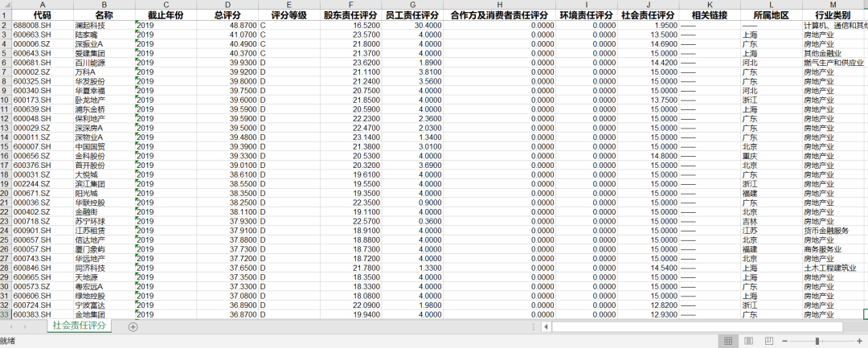Select cell with name 金科股份
Image resolution: width=868 pixels, height=348 pixels.
104,156
